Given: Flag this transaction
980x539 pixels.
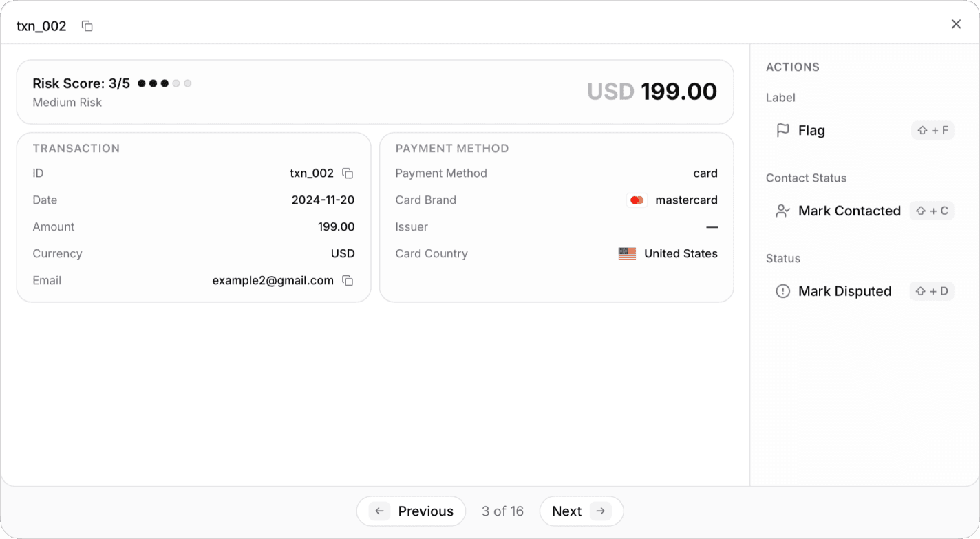Looking at the screenshot, I should 811,130.
